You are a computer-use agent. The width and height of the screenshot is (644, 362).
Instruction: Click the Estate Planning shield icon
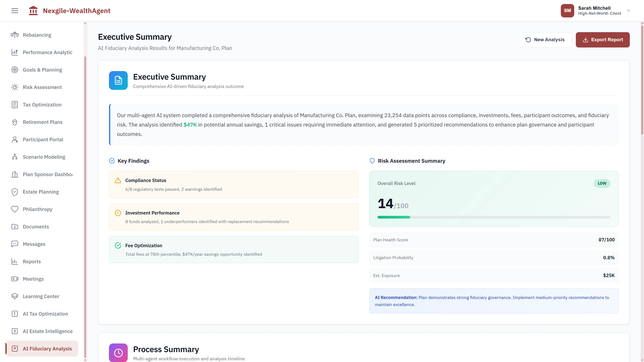(15, 192)
